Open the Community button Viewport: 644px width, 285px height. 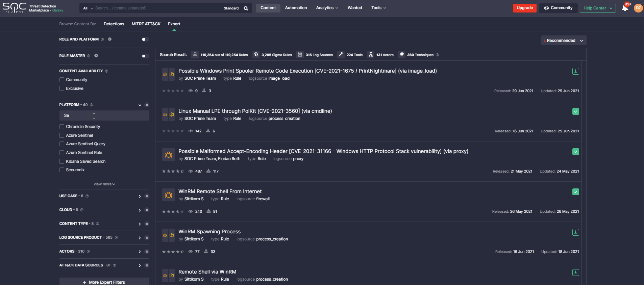point(558,8)
